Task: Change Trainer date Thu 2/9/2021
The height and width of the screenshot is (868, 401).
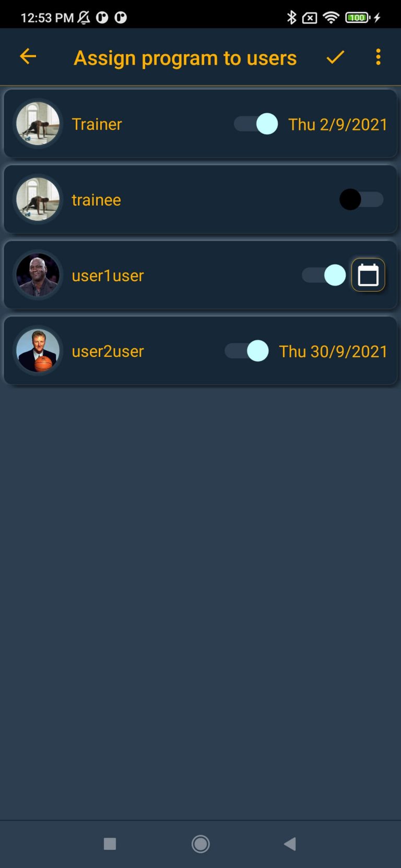Action: (338, 124)
